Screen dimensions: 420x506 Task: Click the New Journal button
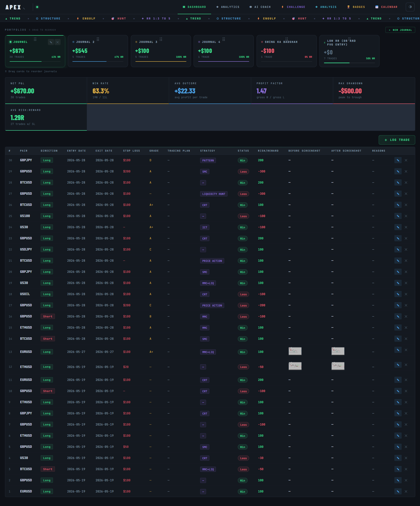[400, 30]
